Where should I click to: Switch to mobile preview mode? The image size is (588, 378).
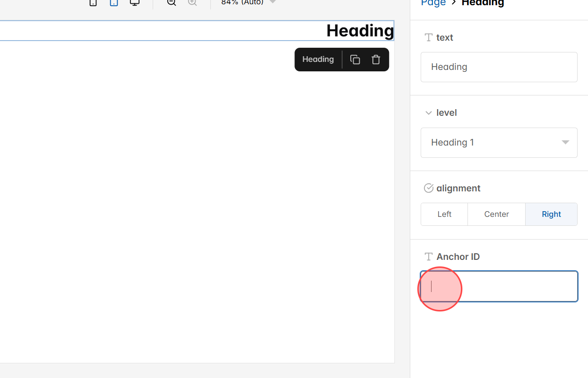(93, 3)
